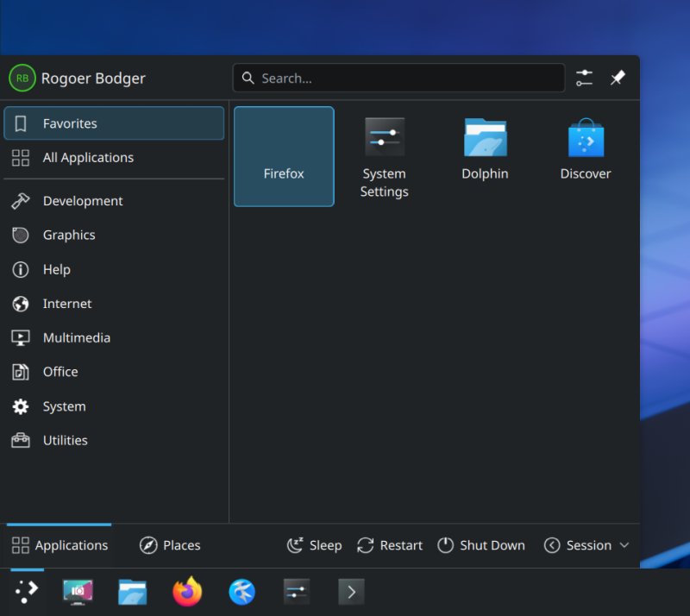This screenshot has height=616, width=690.
Task: Click the Restart button
Action: (390, 545)
